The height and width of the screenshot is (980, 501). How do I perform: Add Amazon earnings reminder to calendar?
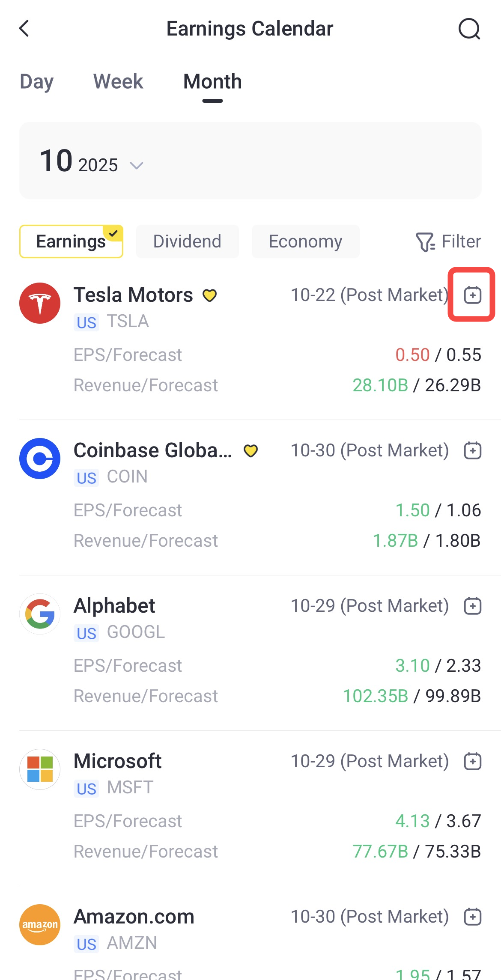(x=473, y=917)
